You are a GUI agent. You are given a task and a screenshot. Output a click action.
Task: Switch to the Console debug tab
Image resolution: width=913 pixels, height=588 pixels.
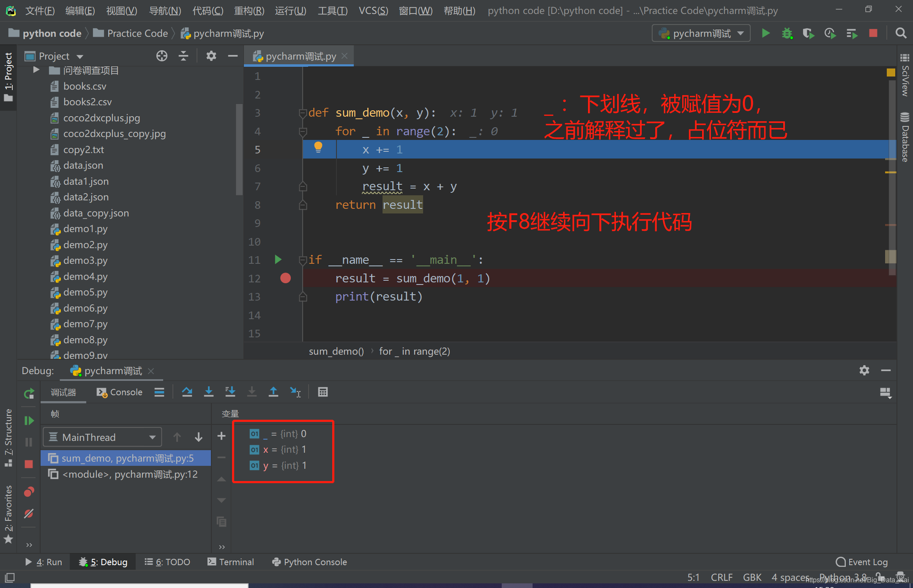[x=120, y=392]
